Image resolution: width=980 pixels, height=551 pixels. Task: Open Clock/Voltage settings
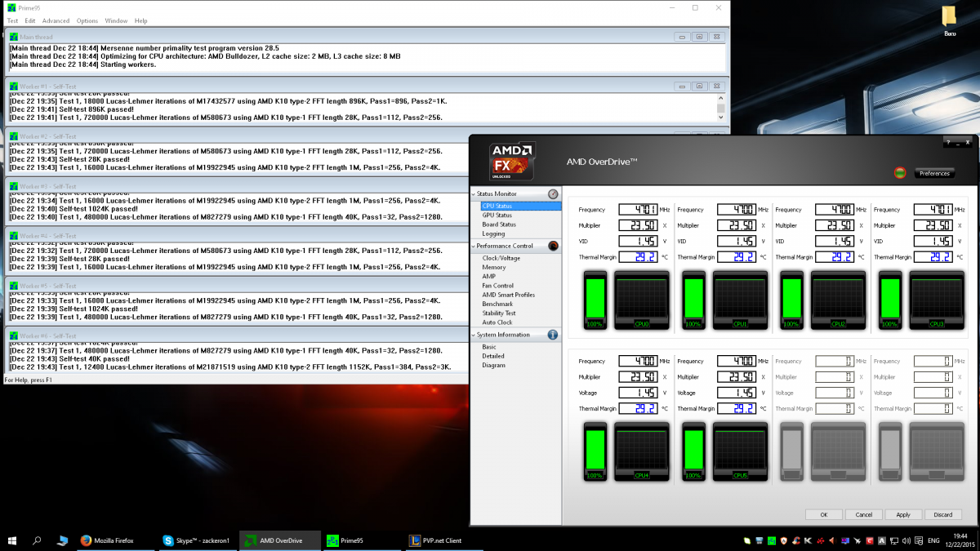tap(501, 258)
